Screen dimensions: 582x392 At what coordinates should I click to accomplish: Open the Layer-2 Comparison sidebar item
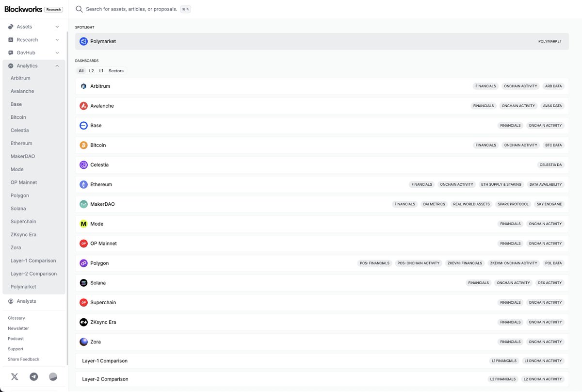click(x=33, y=273)
